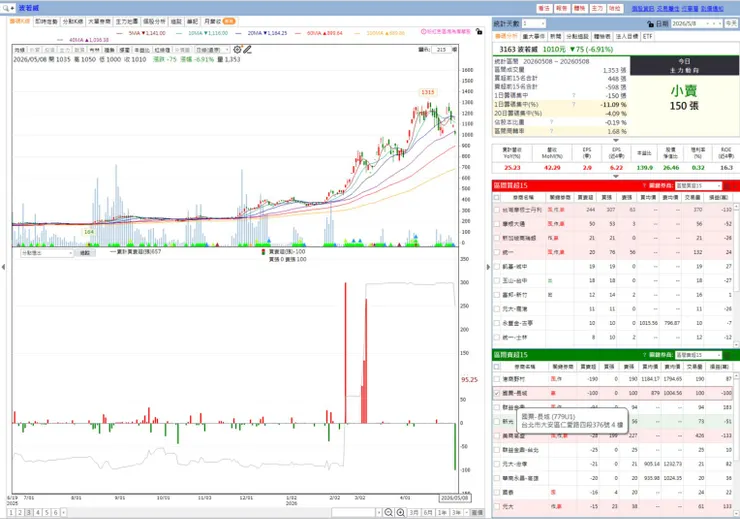The image size is (740, 519).
Task: Select the pencil drawing tool icon
Action: coord(247,50)
